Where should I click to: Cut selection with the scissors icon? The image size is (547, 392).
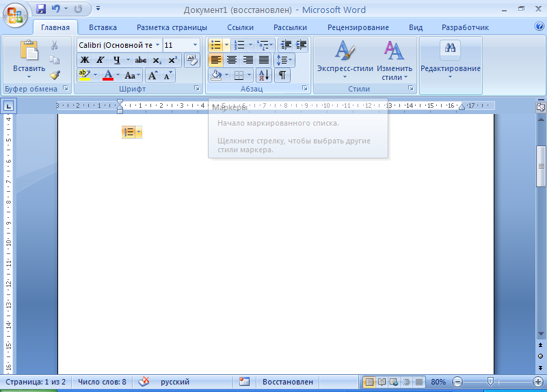click(55, 45)
